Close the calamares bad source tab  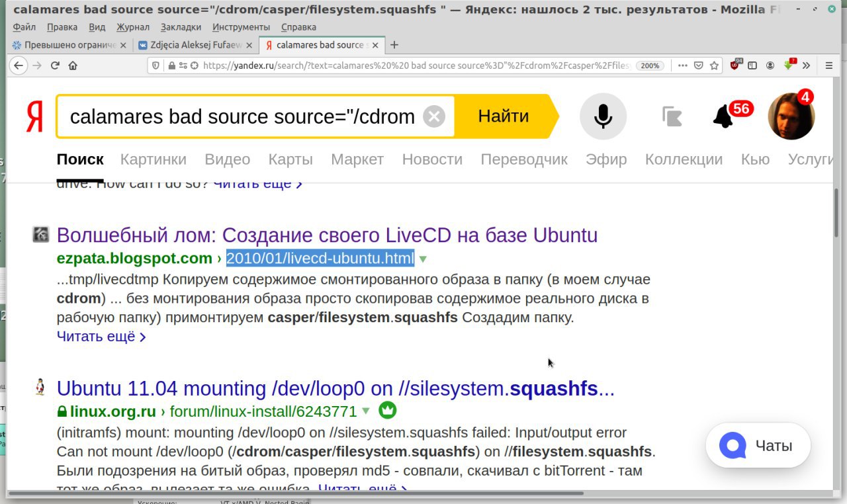point(375,45)
